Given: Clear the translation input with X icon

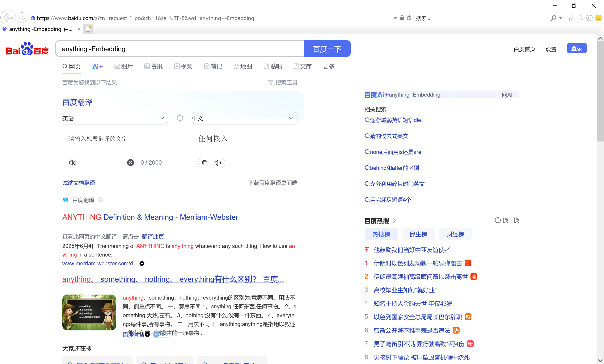Looking at the screenshot, I should click(130, 162).
